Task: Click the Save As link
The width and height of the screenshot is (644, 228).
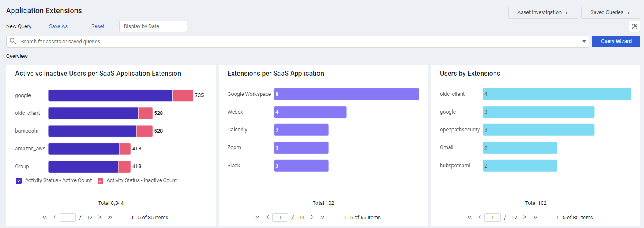Action: pyautogui.click(x=58, y=26)
